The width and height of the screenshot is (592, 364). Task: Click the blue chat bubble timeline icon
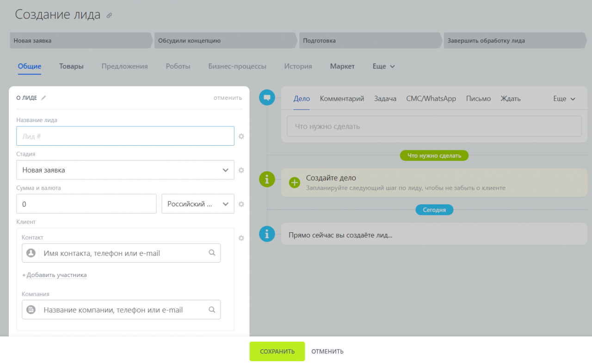pyautogui.click(x=267, y=98)
